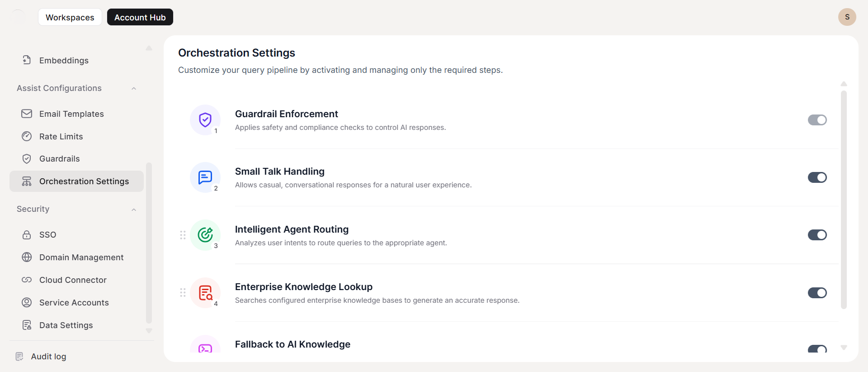Open the Audit log
Screen dimensions: 868x372
48,356
